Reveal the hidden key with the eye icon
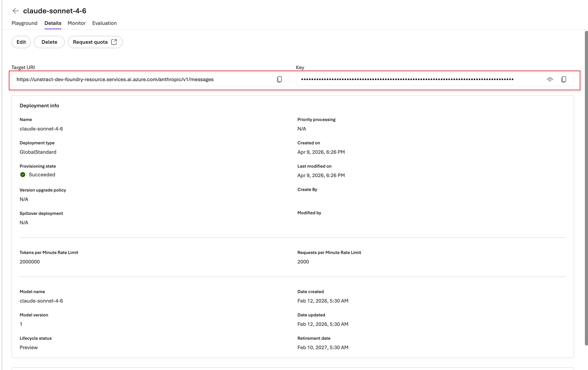Screen dimensions: 588x370 click(550, 79)
